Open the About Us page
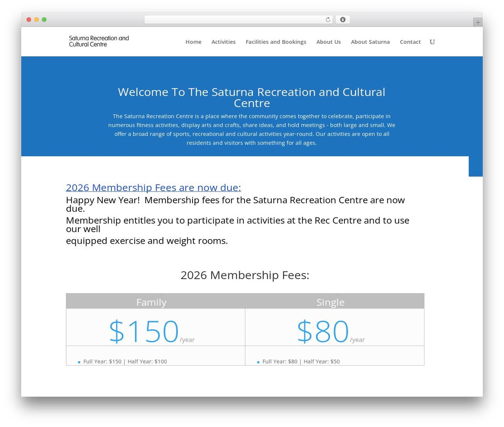The image size is (504, 427). pos(328,42)
